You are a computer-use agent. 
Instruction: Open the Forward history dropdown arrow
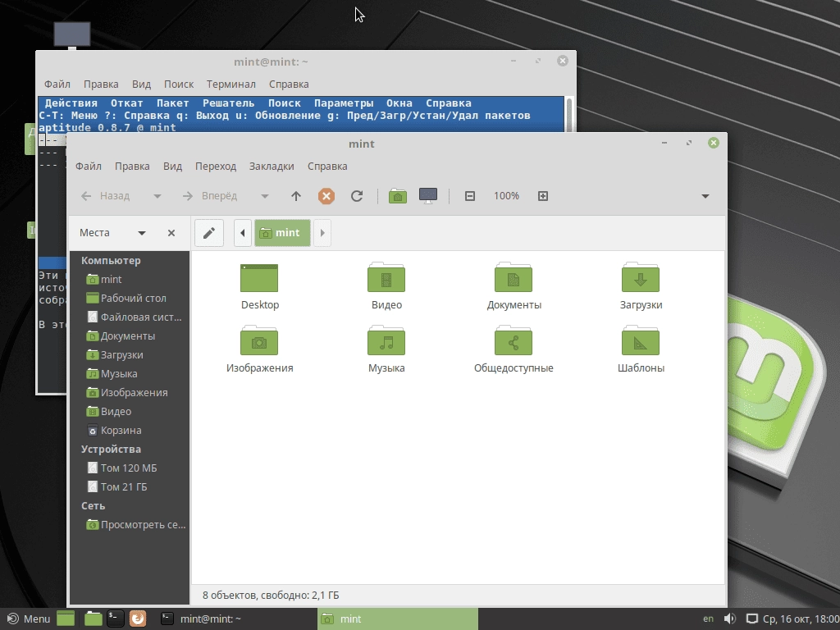point(265,196)
